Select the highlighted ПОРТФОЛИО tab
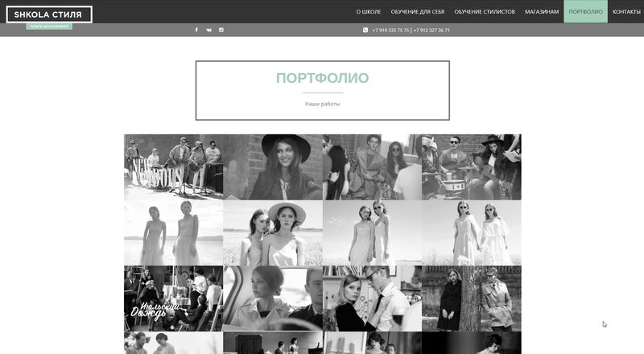The image size is (644, 354). coord(585,11)
